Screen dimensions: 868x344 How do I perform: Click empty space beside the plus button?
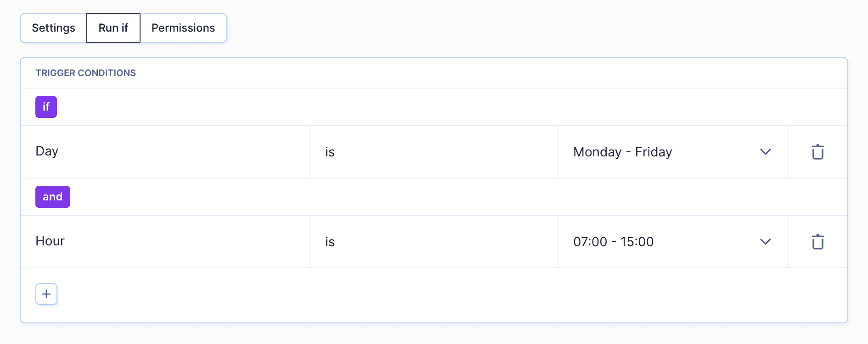[x=413, y=295]
